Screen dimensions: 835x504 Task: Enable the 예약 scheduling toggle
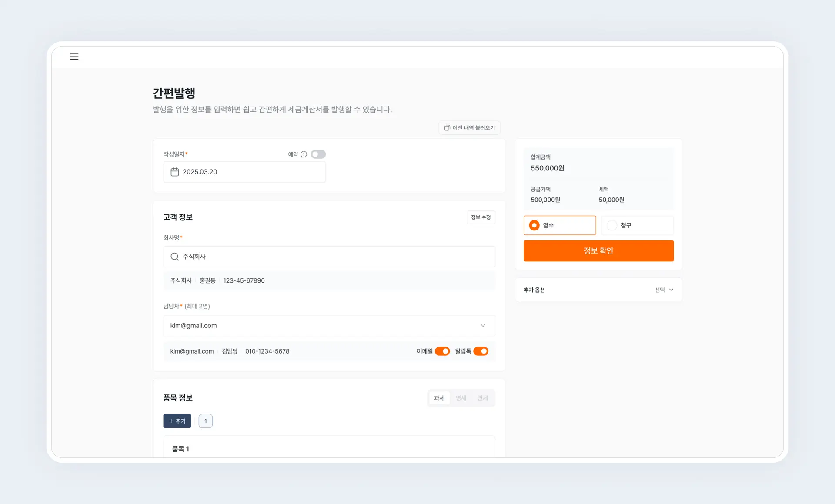coord(318,154)
